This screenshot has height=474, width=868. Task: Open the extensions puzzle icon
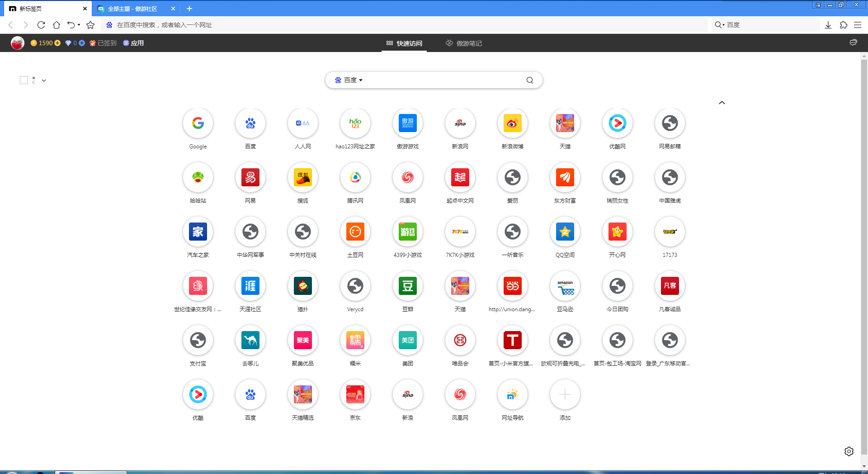843,25
